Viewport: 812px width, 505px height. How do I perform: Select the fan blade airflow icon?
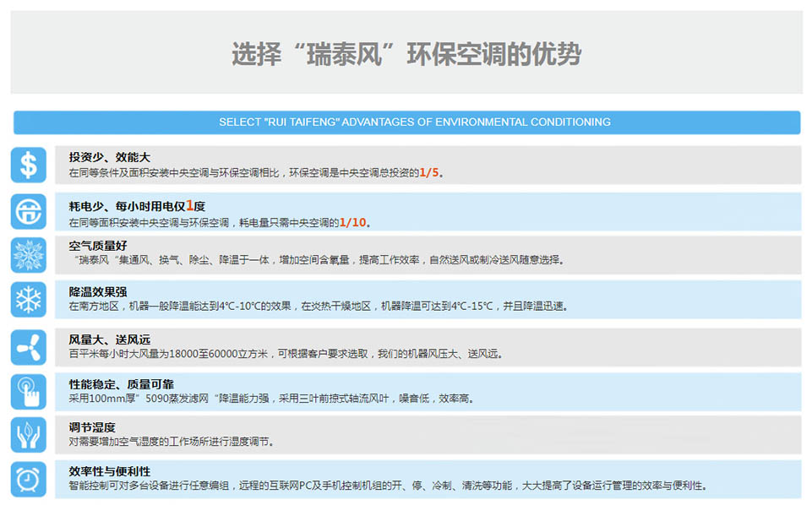coord(29,347)
